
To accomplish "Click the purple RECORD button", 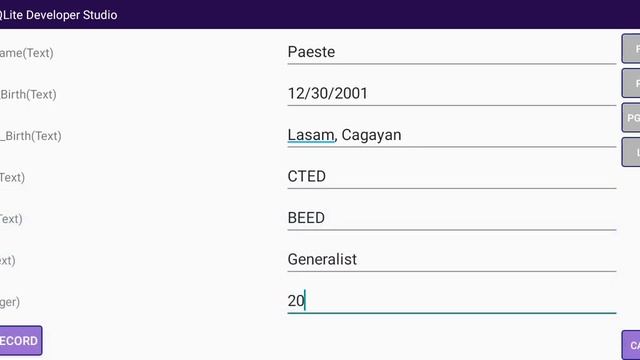I will [20, 340].
